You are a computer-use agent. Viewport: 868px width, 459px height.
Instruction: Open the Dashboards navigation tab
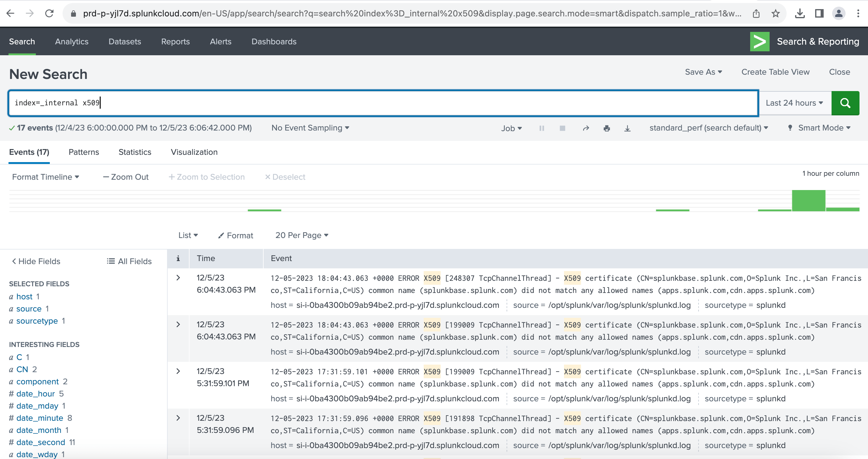coord(274,41)
